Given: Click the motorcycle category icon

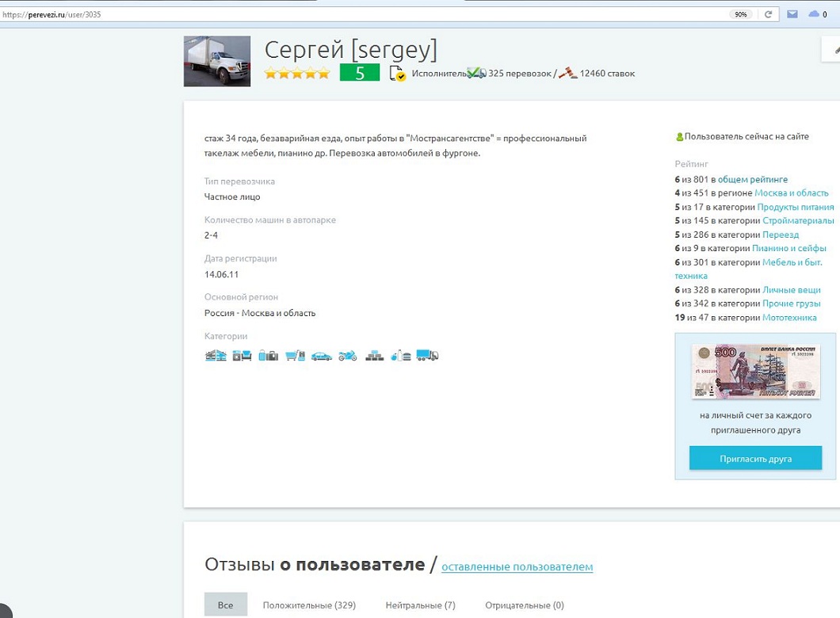Looking at the screenshot, I should pos(348,356).
